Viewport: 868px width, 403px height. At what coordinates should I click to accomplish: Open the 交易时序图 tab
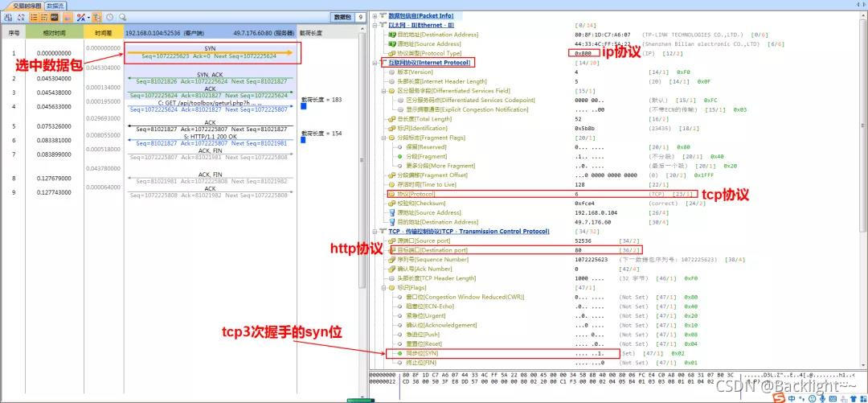click(27, 6)
